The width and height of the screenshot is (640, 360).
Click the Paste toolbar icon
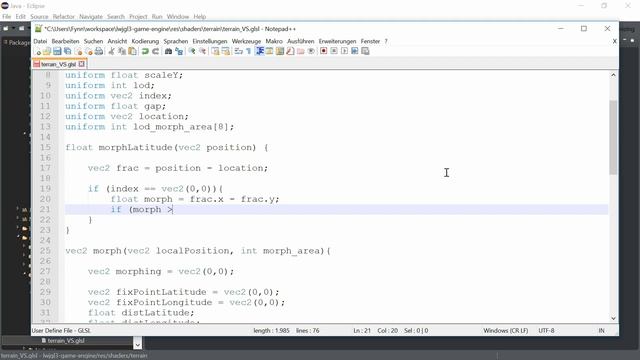point(132,51)
